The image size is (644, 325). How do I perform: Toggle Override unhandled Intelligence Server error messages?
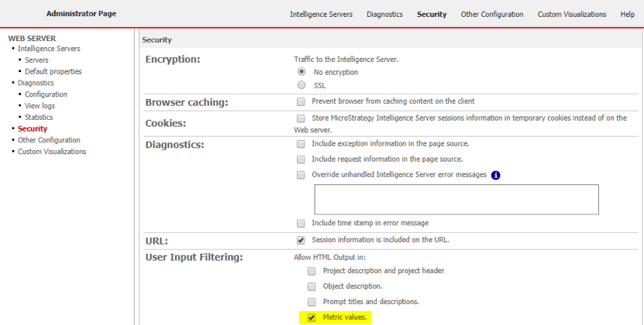tap(301, 175)
